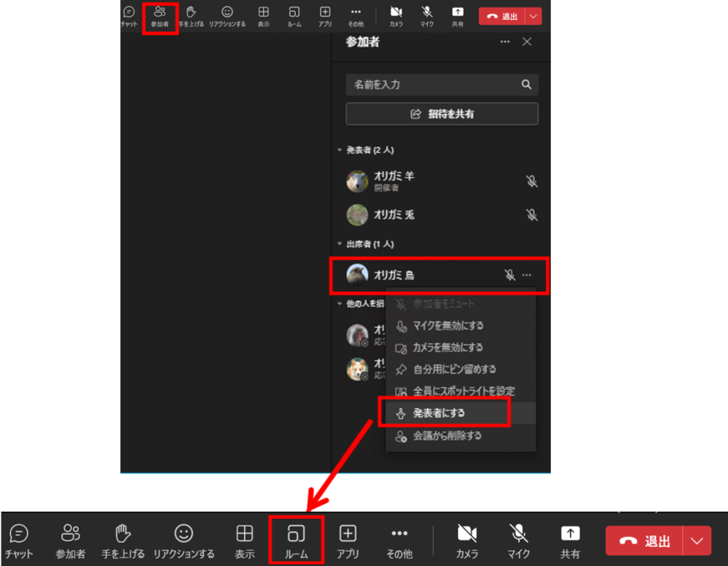The image size is (728, 566).
Task: Select 会議から削除する in the context menu
Action: (447, 435)
